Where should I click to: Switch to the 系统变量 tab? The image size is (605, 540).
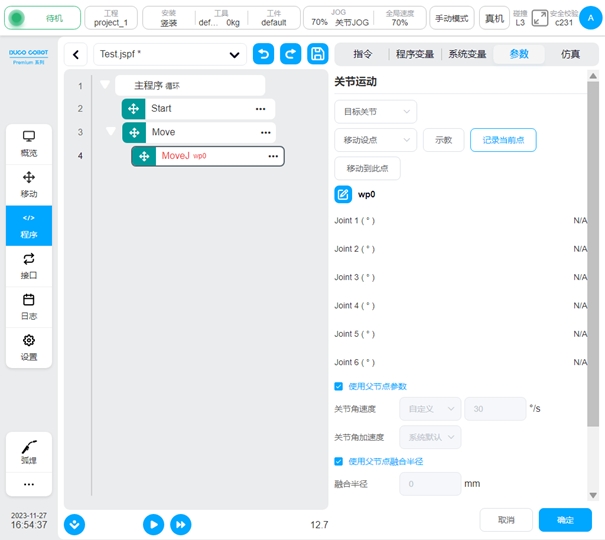tap(467, 55)
